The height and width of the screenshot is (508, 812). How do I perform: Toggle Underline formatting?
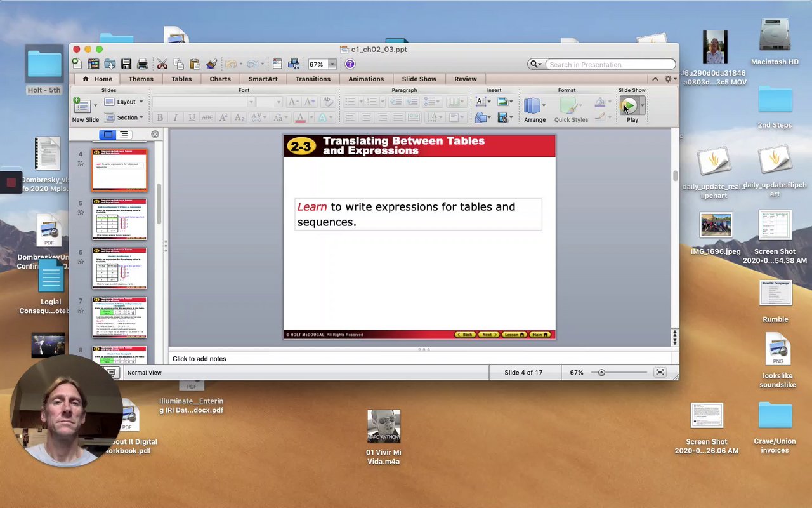(192, 117)
